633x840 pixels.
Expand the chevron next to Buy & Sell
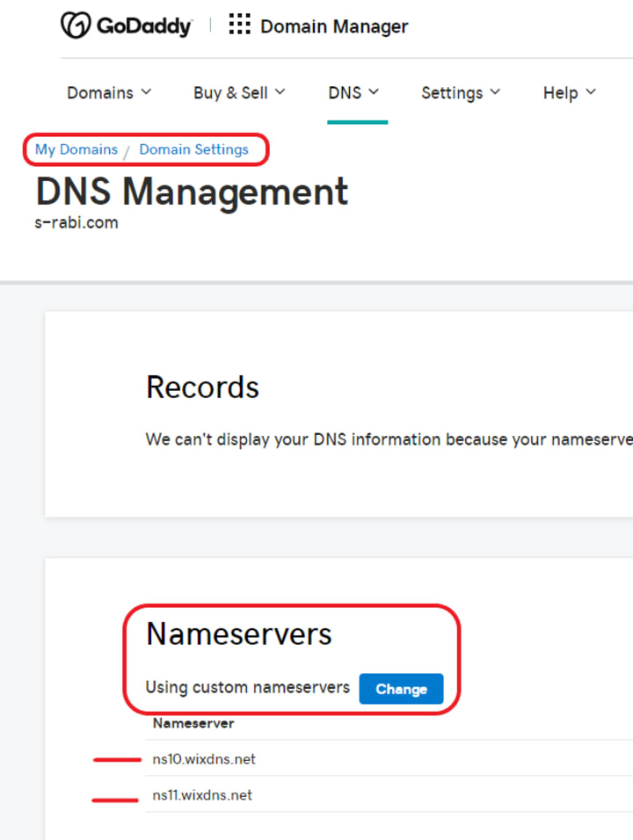tap(280, 92)
